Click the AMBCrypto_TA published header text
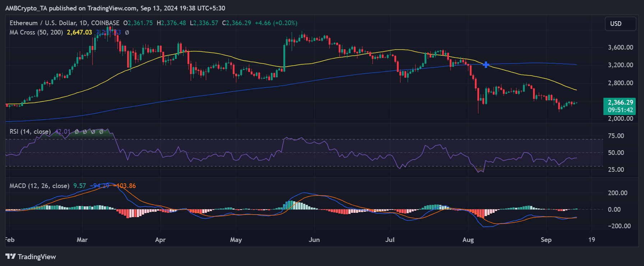644x266 pixels. pyautogui.click(x=115, y=8)
